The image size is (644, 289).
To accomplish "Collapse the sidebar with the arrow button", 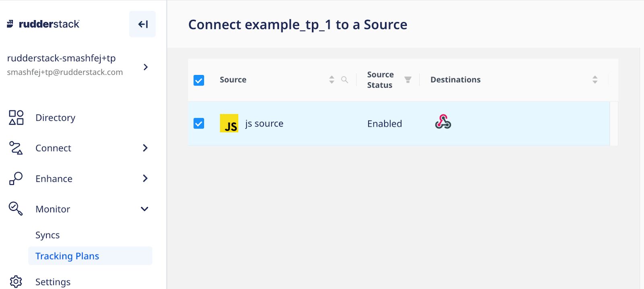I will click(x=142, y=24).
